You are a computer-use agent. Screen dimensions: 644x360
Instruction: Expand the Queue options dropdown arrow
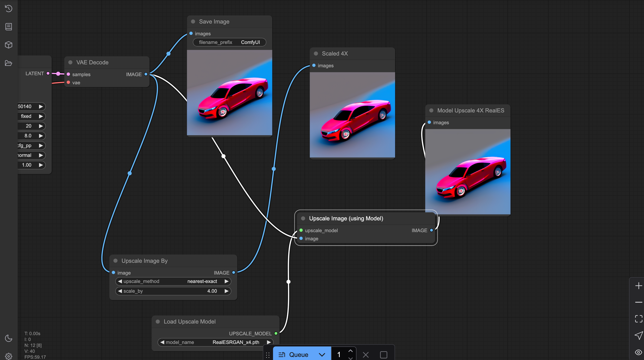[322, 355]
